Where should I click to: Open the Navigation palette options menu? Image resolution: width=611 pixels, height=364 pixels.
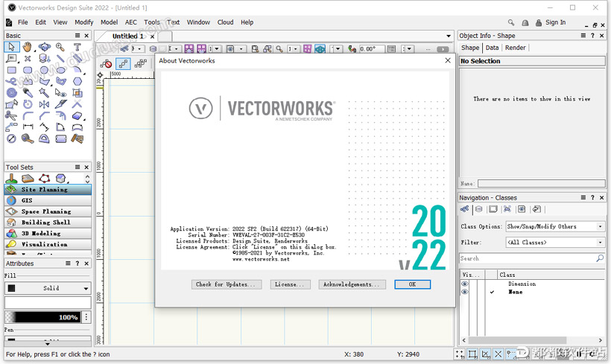click(x=583, y=197)
